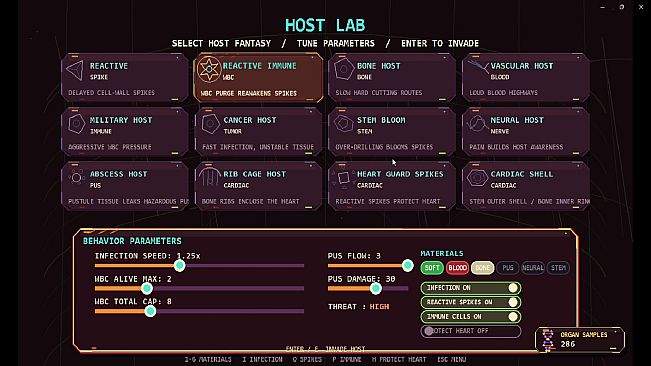This screenshot has width=651, height=366.
Task: Click the 'Enter to Invade' instruction text
Action: [440, 44]
